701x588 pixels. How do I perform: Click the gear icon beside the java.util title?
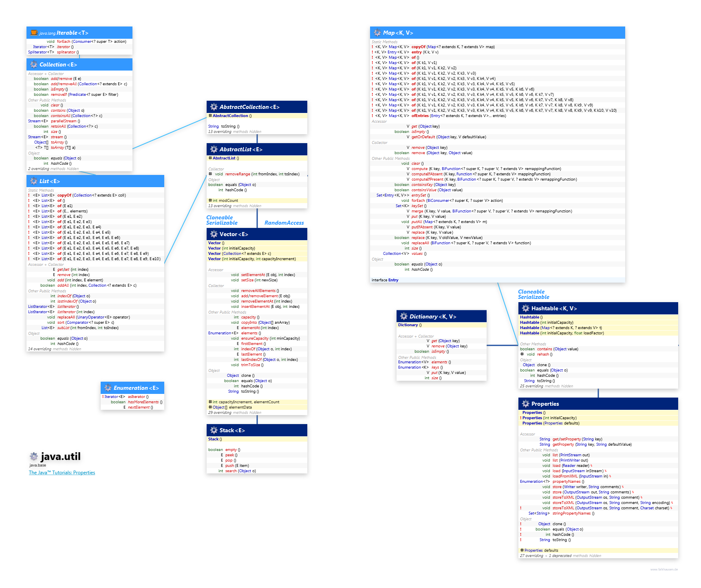(x=33, y=457)
